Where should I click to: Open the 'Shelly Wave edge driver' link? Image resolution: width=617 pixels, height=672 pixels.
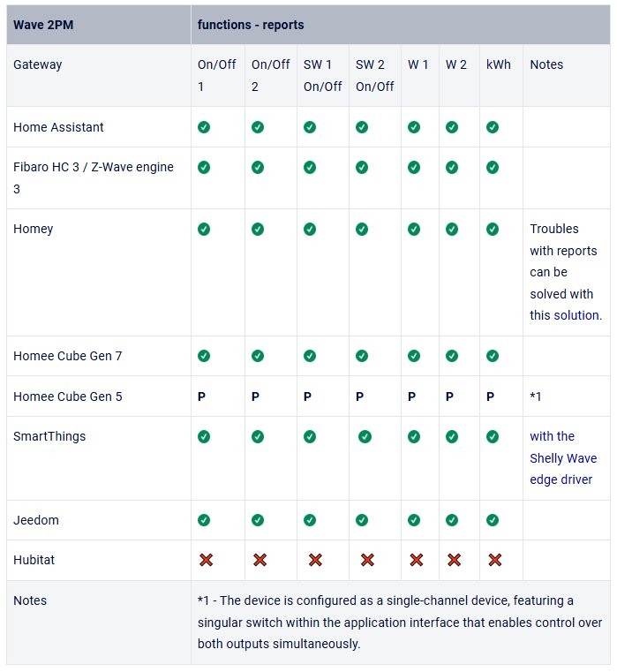click(x=563, y=457)
